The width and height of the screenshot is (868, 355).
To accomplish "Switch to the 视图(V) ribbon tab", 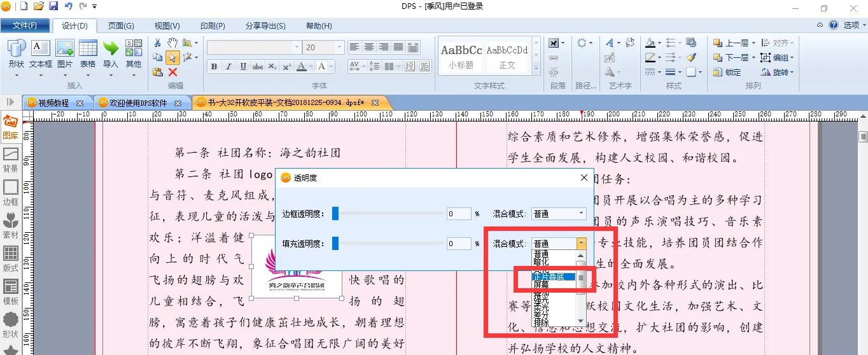I will click(167, 26).
